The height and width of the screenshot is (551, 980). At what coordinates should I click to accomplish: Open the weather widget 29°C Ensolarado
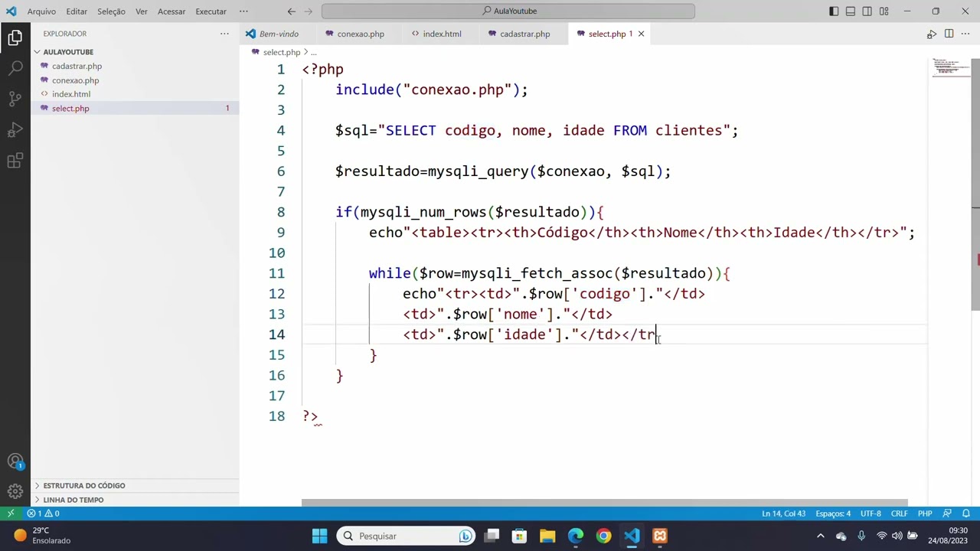click(42, 536)
